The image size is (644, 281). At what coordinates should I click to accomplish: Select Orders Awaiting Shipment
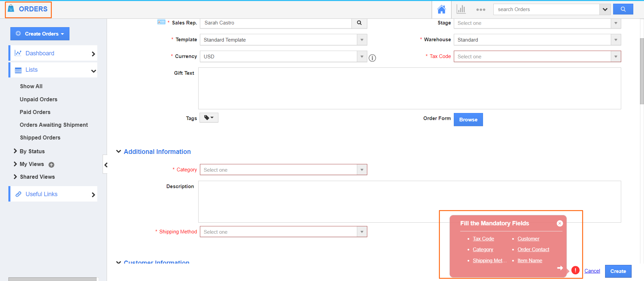tap(54, 125)
